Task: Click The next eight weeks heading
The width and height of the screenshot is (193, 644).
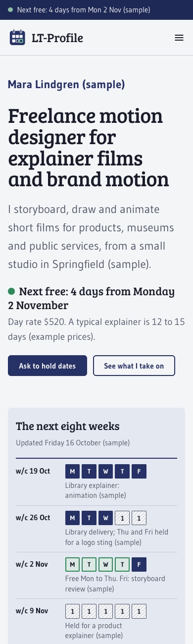Action: (x=68, y=426)
